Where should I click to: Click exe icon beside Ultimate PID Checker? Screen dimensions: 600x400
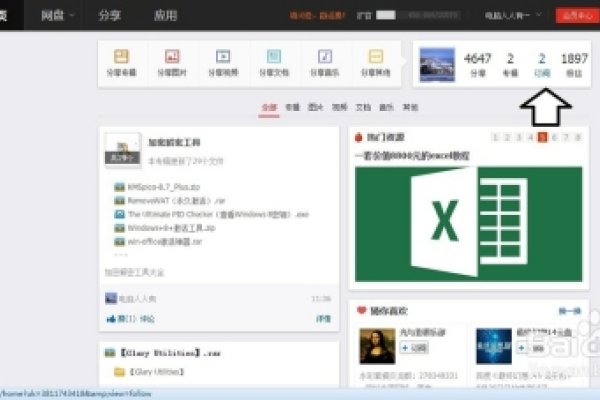(119, 214)
